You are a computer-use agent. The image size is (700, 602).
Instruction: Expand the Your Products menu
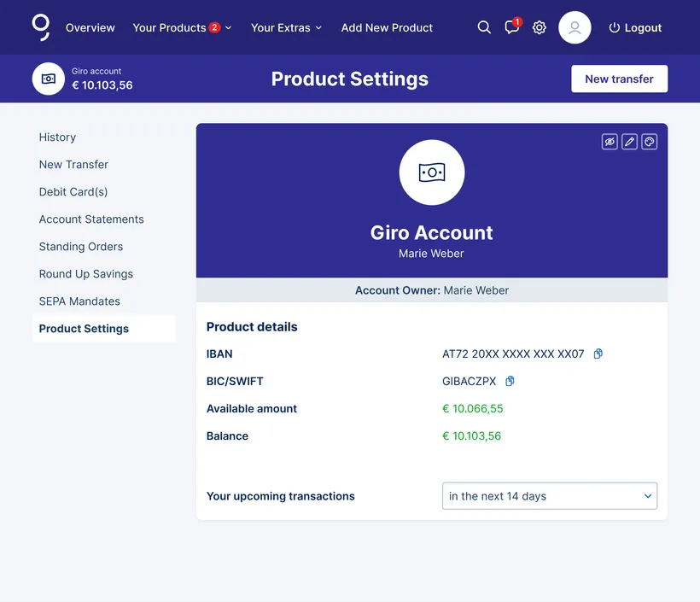[182, 27]
